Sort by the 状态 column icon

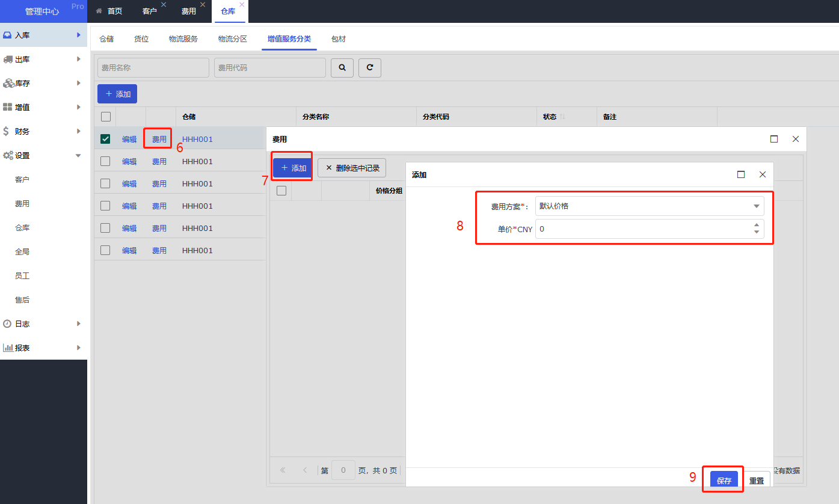pyautogui.click(x=562, y=117)
